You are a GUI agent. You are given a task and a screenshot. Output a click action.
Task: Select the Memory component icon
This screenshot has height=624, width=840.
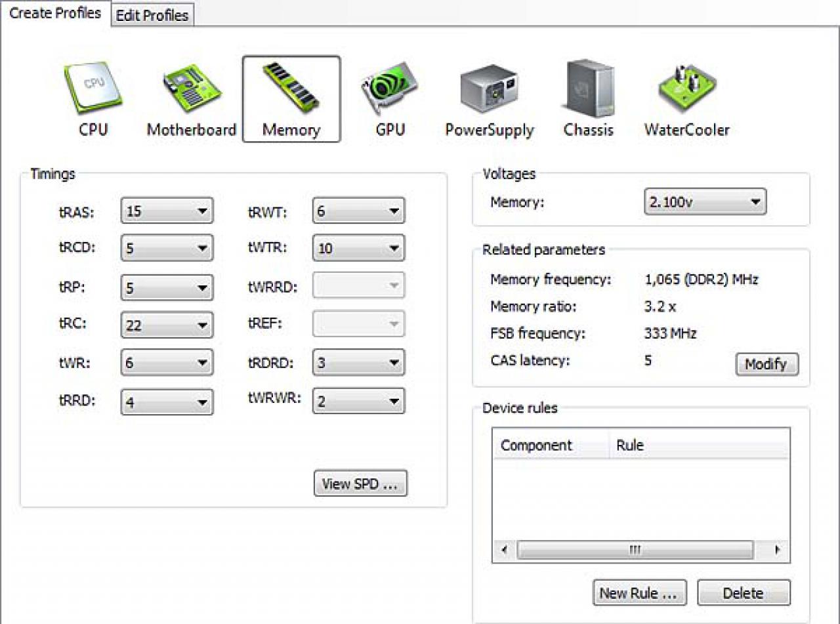[291, 99]
